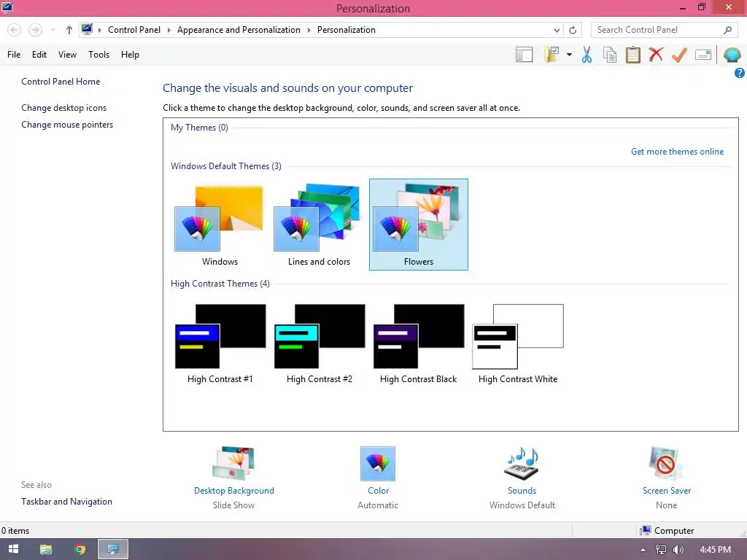Apply High Contrast Black theme
This screenshot has width=747, height=560.
(418, 343)
